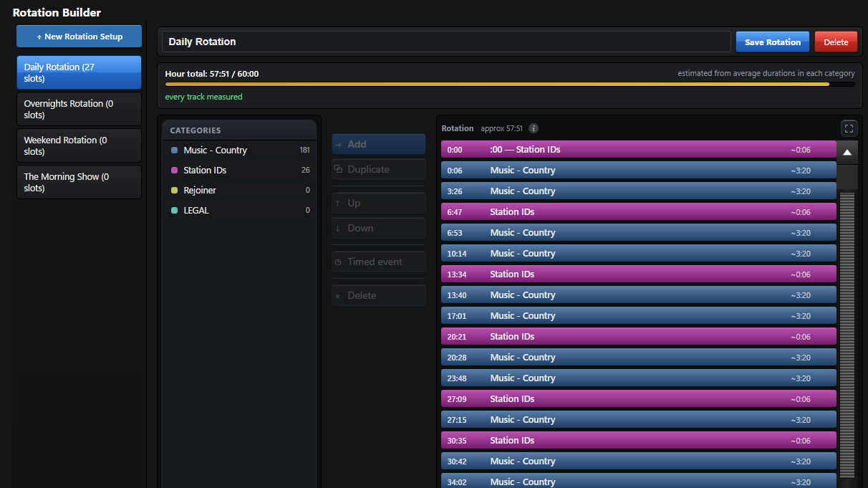Click the hour total progress bar

(510, 85)
